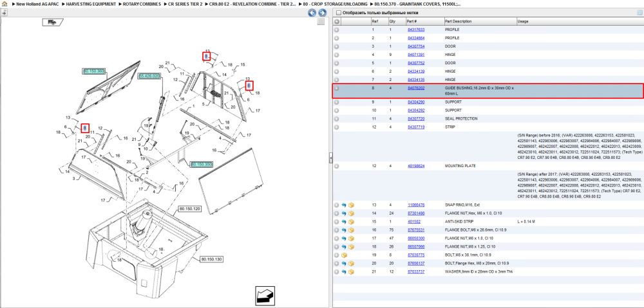Click the blue arrow icon in the FLANGE BOLT M6 row
644x308 pixels.
tap(344, 230)
